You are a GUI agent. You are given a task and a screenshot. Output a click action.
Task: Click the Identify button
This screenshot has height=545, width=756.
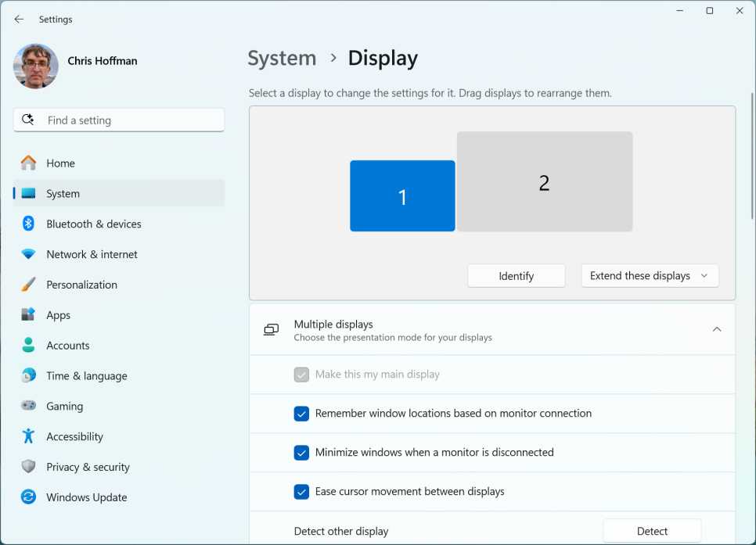coord(516,275)
